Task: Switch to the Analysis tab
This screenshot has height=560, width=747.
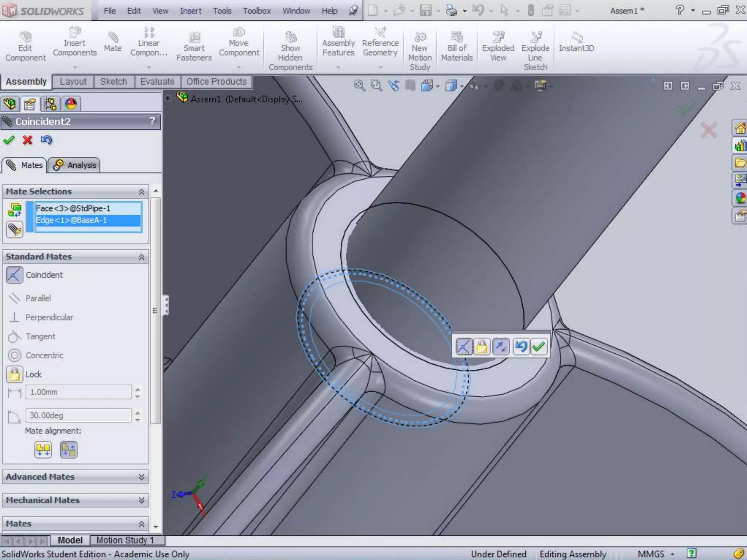Action: [x=75, y=165]
